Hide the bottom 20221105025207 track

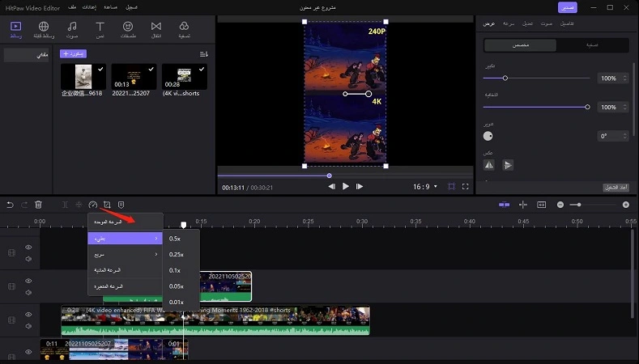pos(28,352)
